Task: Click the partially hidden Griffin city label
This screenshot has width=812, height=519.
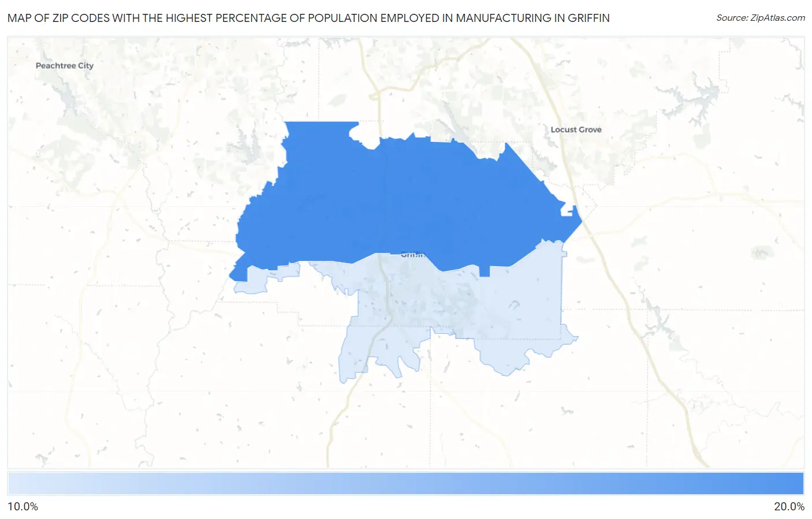Action: (x=412, y=255)
